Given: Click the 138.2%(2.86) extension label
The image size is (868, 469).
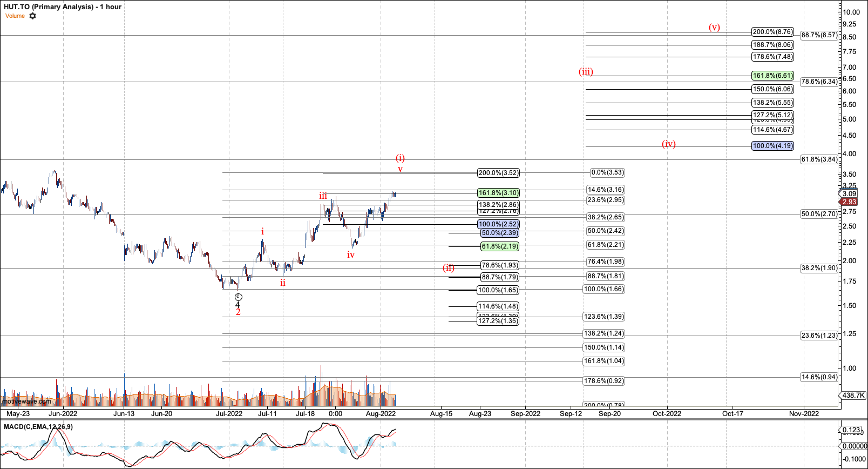Looking at the screenshot, I should tap(498, 205).
